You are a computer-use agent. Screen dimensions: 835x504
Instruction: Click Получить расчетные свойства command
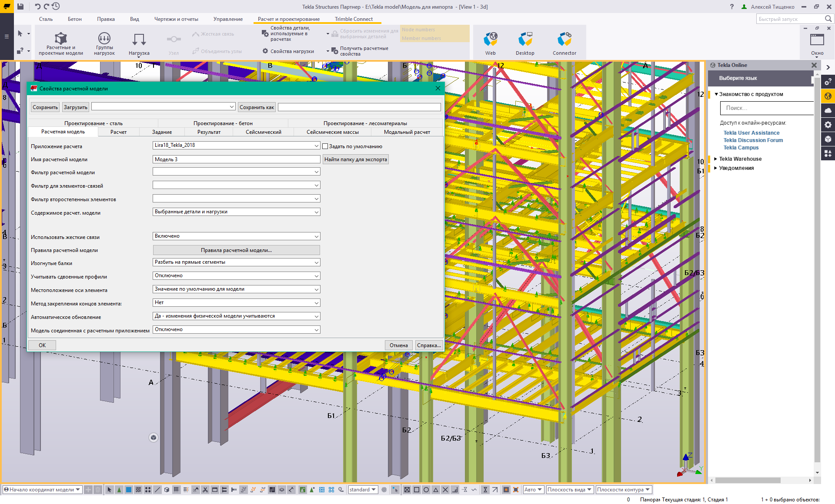tap(364, 51)
